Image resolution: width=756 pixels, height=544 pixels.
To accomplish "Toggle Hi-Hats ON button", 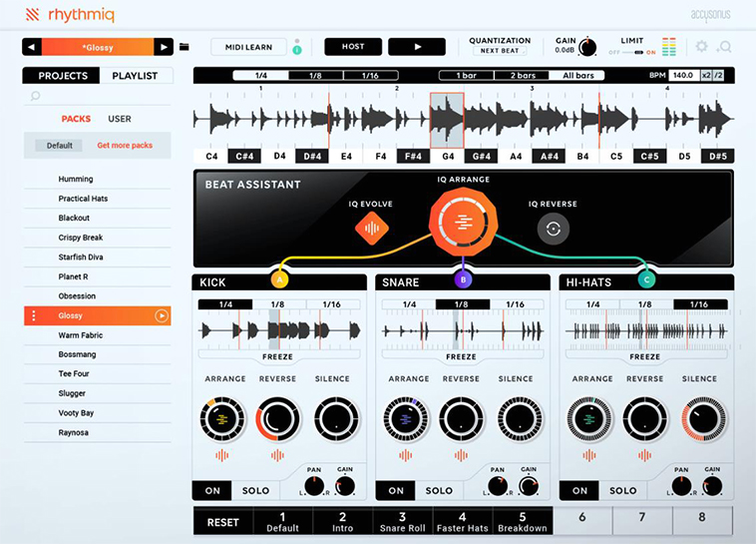I will tap(579, 490).
